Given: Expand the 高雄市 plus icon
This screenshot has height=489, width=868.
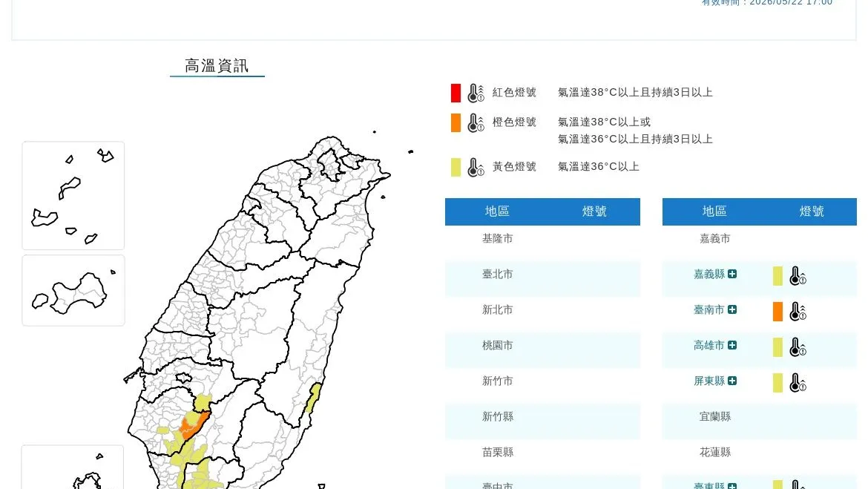Looking at the screenshot, I should (x=731, y=345).
